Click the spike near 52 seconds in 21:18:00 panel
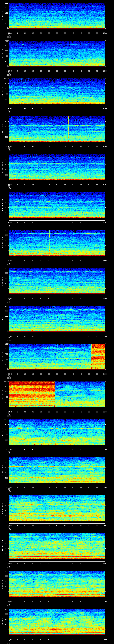This screenshot has width=114, height=644. pos(93,165)
